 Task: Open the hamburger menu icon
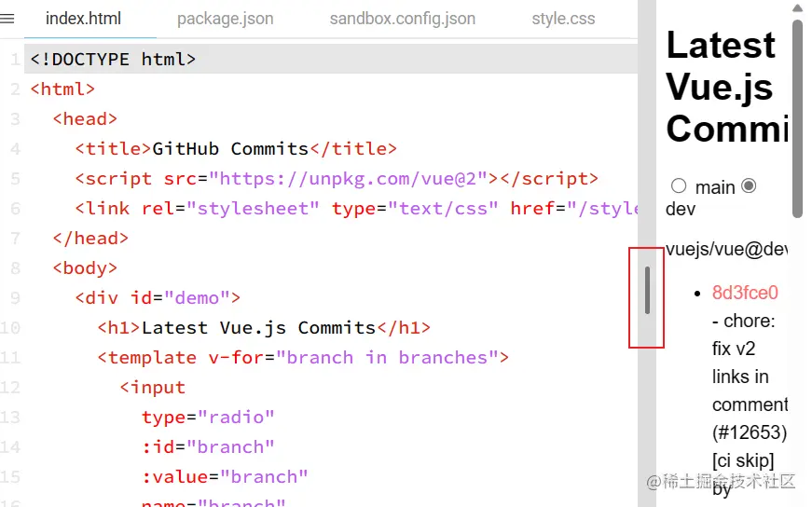(7, 19)
